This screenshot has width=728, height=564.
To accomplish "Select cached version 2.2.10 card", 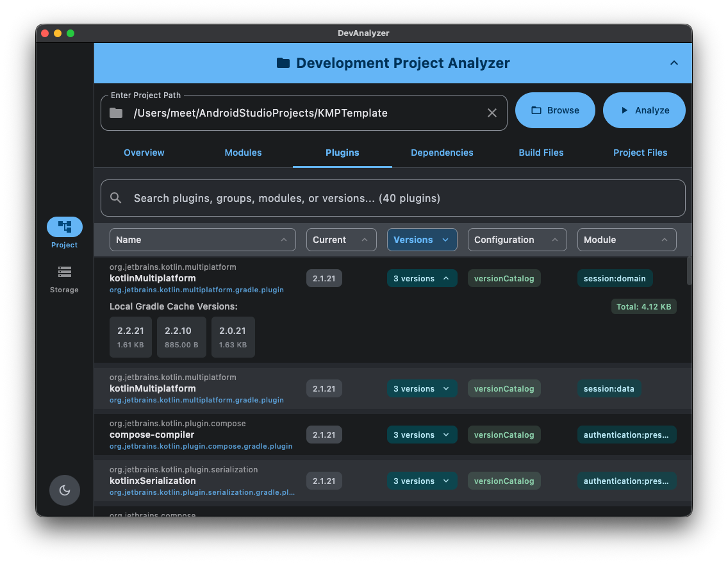I will pos(181,337).
